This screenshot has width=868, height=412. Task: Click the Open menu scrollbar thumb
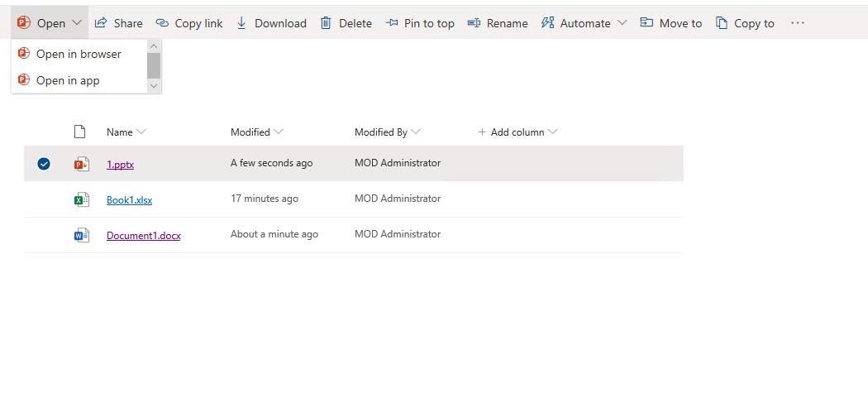(x=154, y=66)
